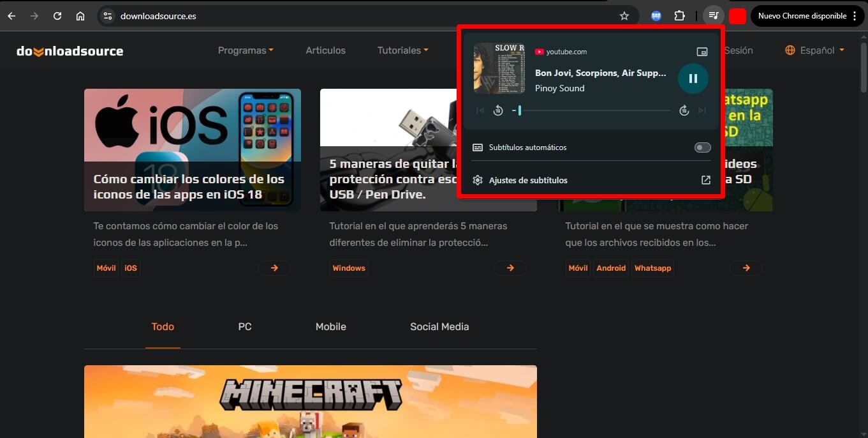Open the Español language dropdown
The image size is (868, 438).
822,50
